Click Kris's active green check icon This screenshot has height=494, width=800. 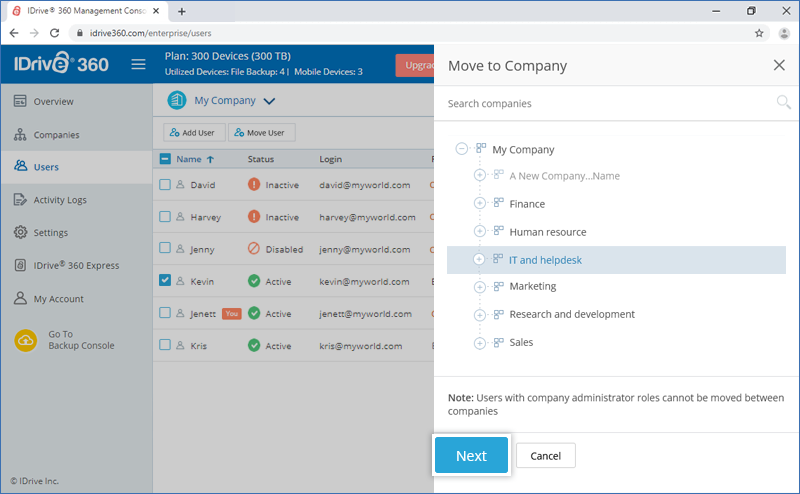pyautogui.click(x=254, y=345)
